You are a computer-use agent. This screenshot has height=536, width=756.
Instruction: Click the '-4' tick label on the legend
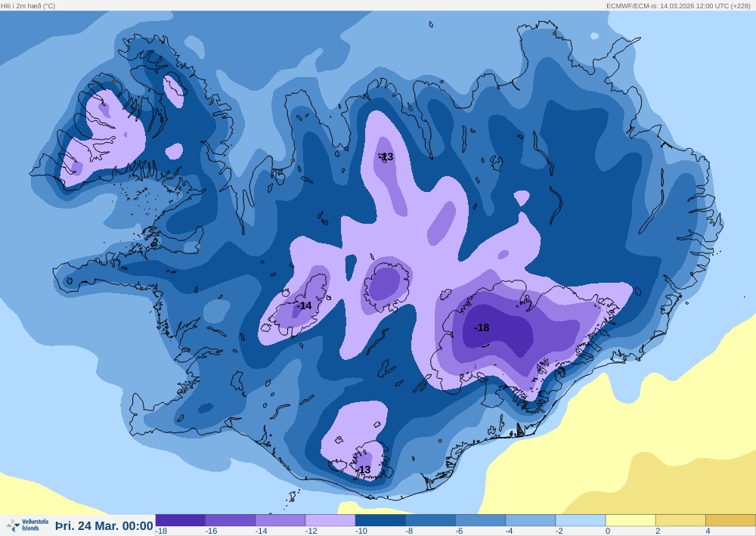coord(510,531)
